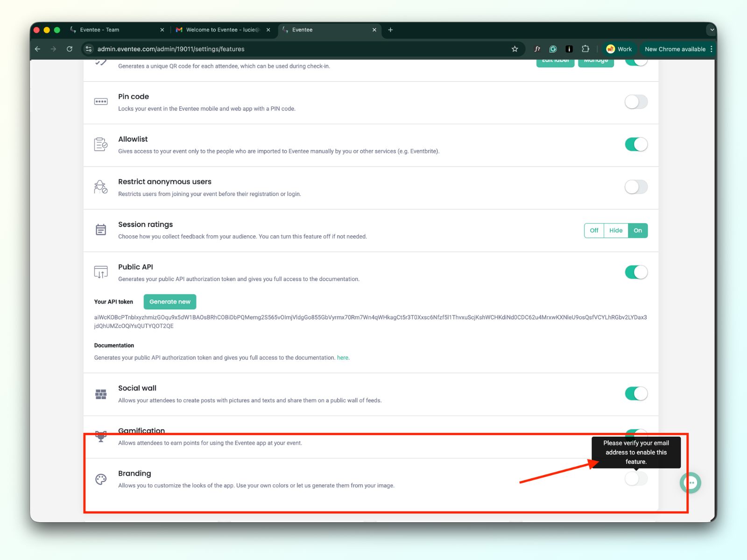Click the 'Pin code' heading
The width and height of the screenshot is (747, 560).
[x=134, y=97]
